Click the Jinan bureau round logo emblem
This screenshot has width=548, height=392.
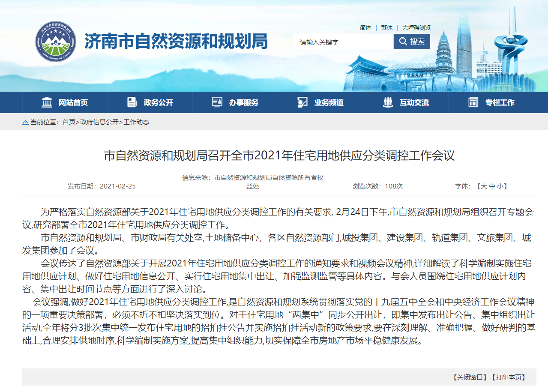tap(56, 42)
